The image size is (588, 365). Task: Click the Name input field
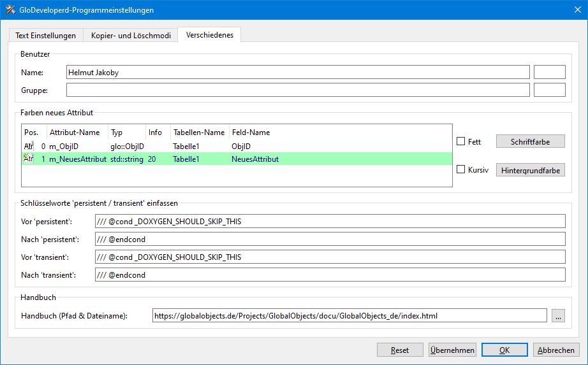tap(298, 73)
